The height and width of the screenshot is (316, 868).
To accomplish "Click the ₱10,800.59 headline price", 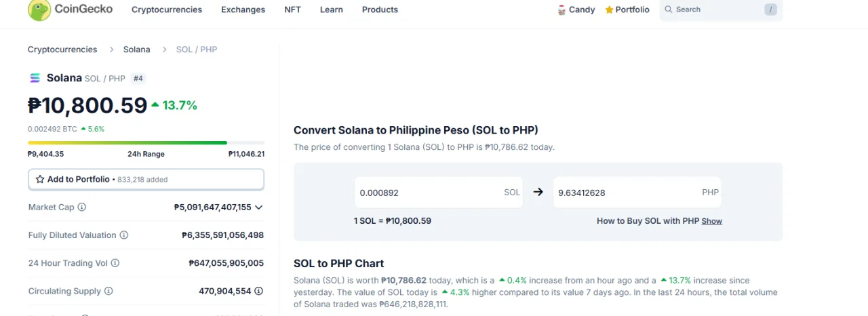I will point(87,105).
